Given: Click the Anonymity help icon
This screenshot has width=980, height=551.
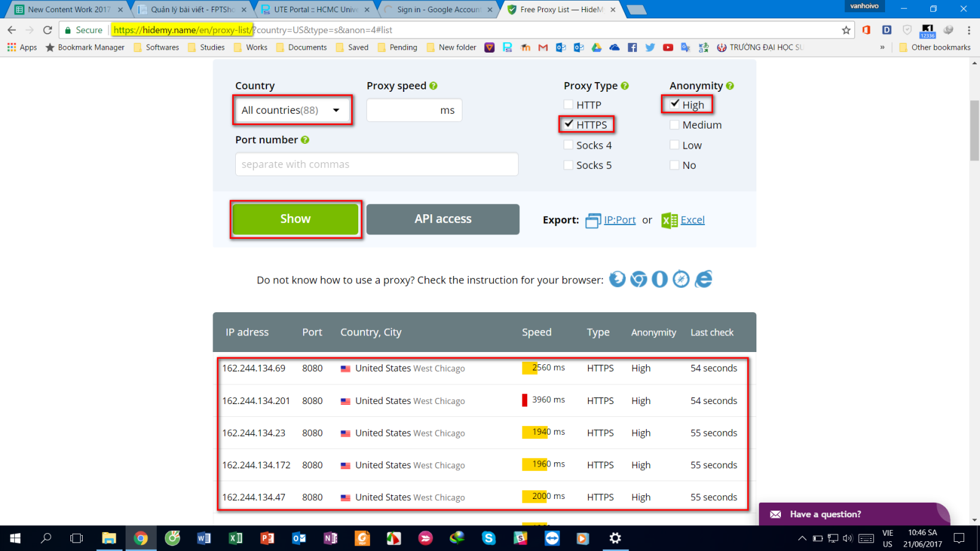Looking at the screenshot, I should pyautogui.click(x=729, y=85).
